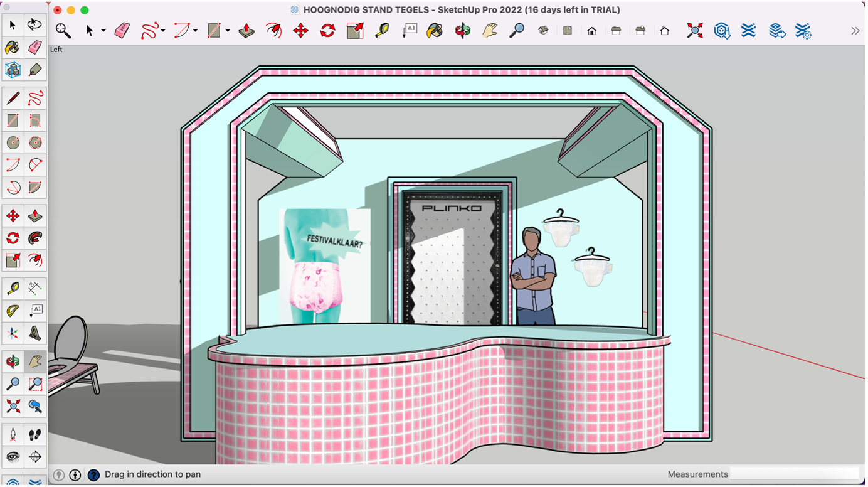Click Scale tool in the top toolbar

[x=355, y=30]
